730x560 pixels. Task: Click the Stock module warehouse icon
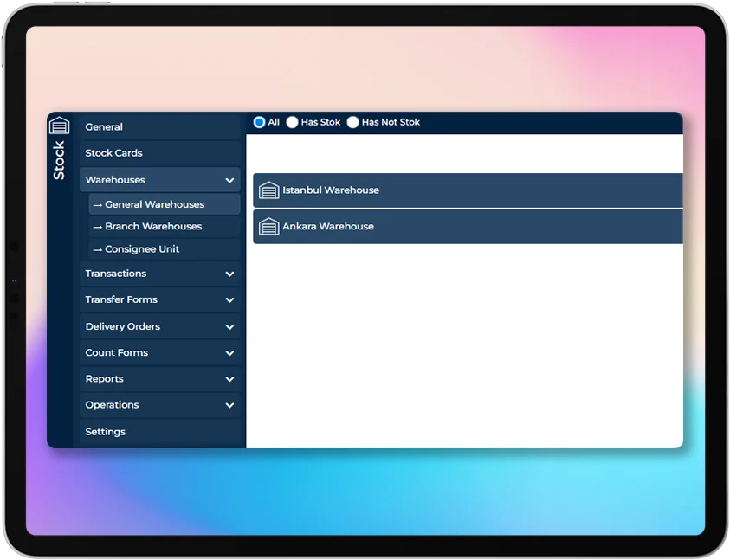click(59, 126)
